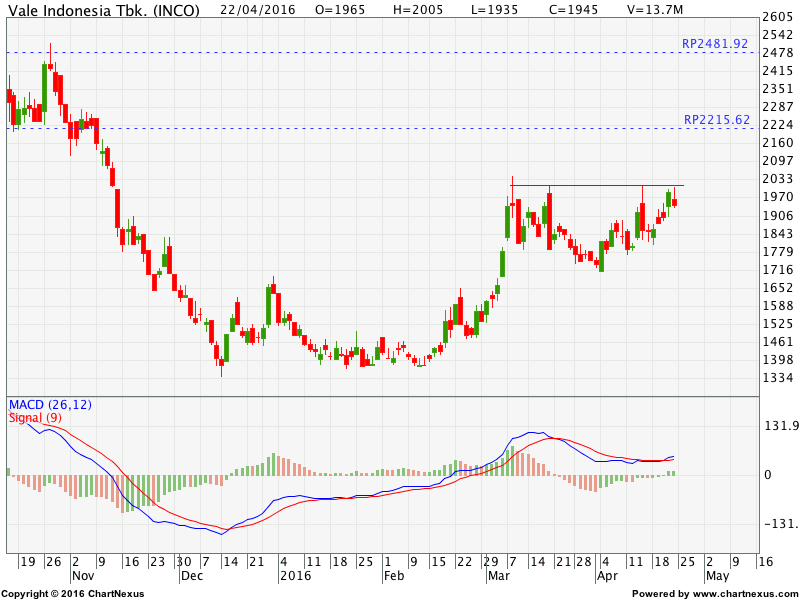800x600 pixels.
Task: Click the Signal (9) indicator label
Action: point(35,418)
